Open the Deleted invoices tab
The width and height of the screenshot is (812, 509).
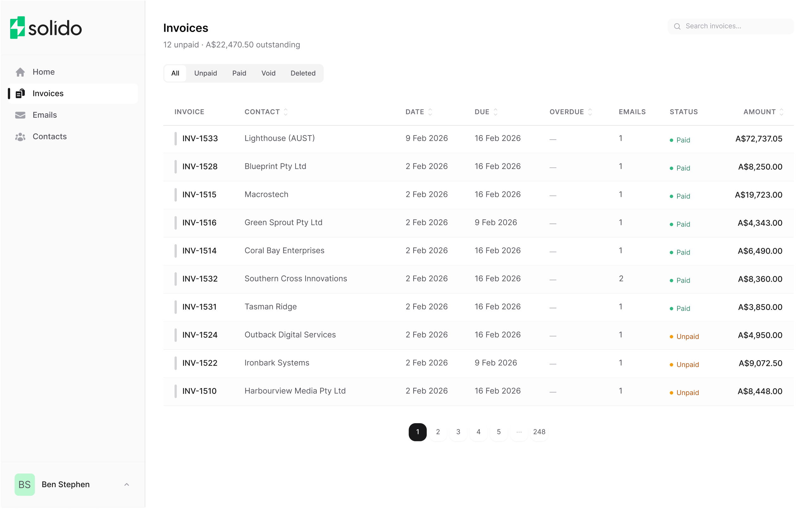[x=303, y=73]
